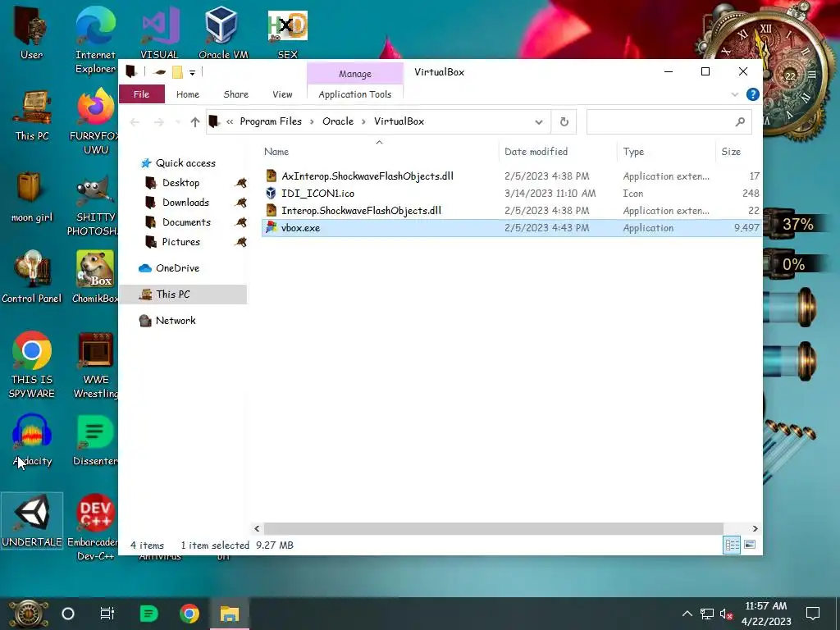
Task: Select the FURRYFOX UWU Firefox icon
Action: pyautogui.click(x=95, y=121)
